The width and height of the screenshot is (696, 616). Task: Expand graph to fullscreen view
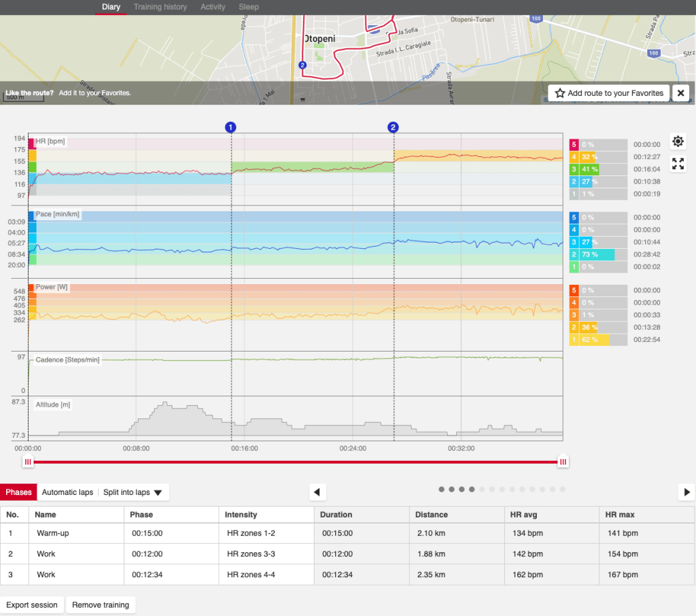678,163
